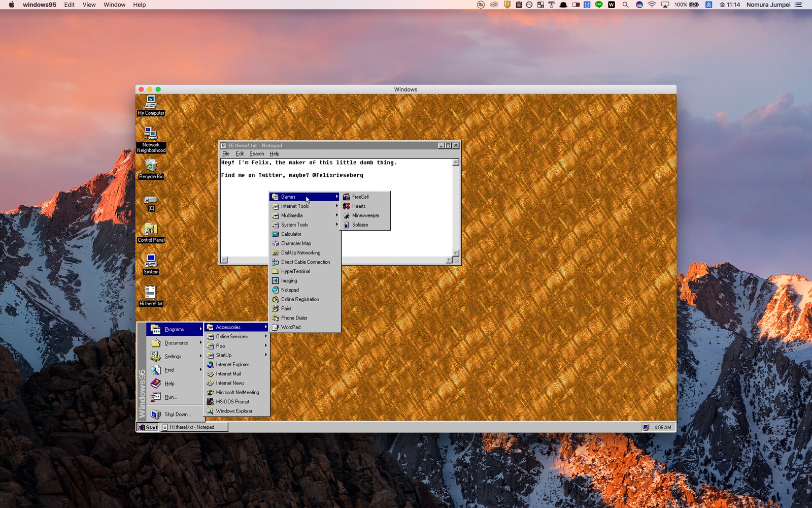Expand the Multimedia submenu
812x508 pixels.
click(x=305, y=215)
